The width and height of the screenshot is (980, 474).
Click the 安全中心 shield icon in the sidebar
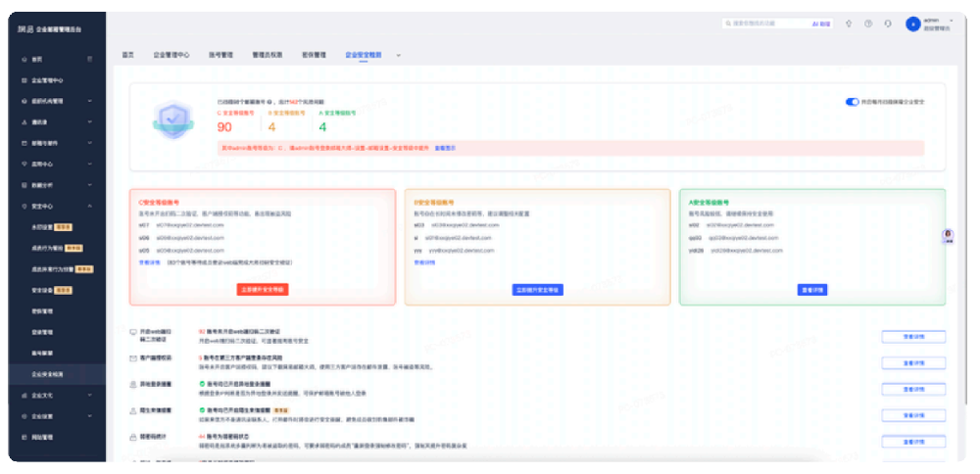coord(24,206)
